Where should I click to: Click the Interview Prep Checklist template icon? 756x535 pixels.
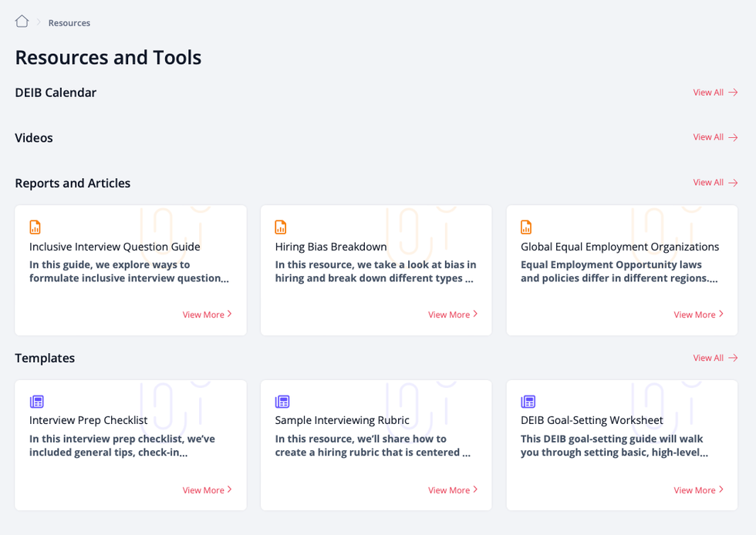pos(36,402)
